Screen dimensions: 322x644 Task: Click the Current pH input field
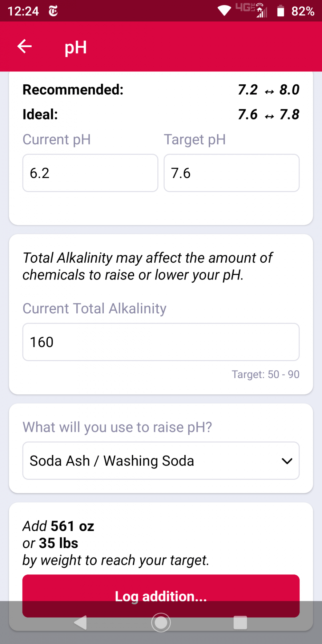coord(90,173)
